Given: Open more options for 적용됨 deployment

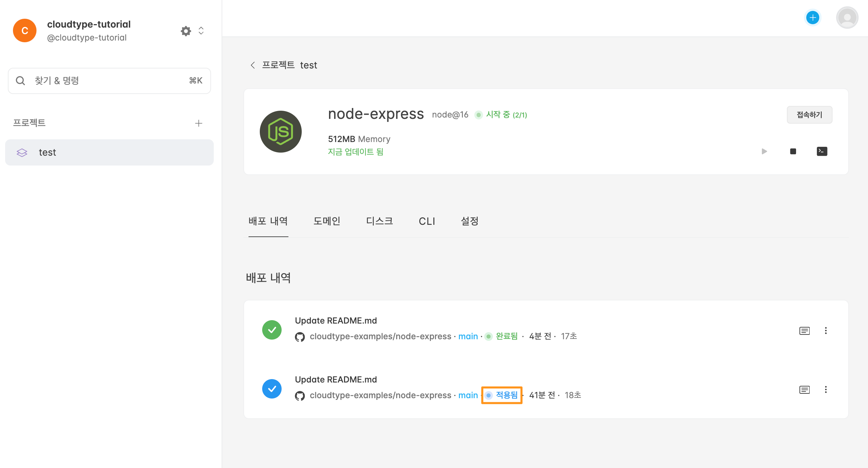Looking at the screenshot, I should (x=826, y=390).
